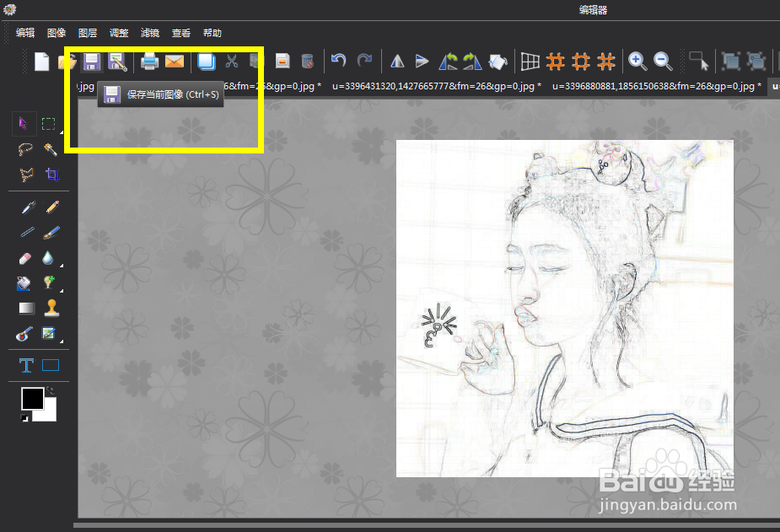This screenshot has height=532, width=780.
Task: Undo the last action
Action: click(x=339, y=61)
